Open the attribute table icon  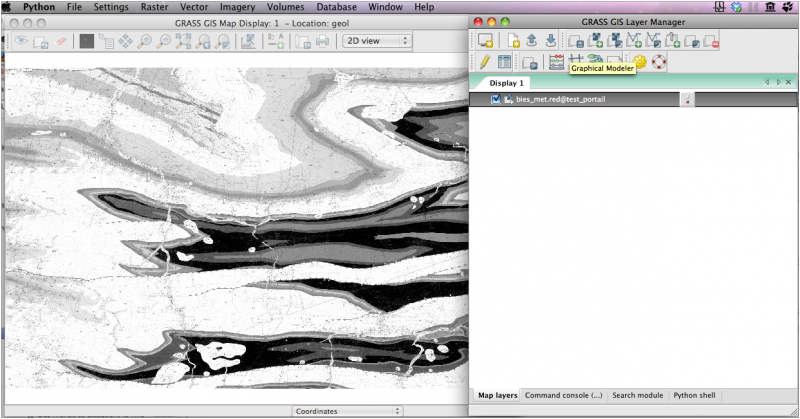click(505, 62)
